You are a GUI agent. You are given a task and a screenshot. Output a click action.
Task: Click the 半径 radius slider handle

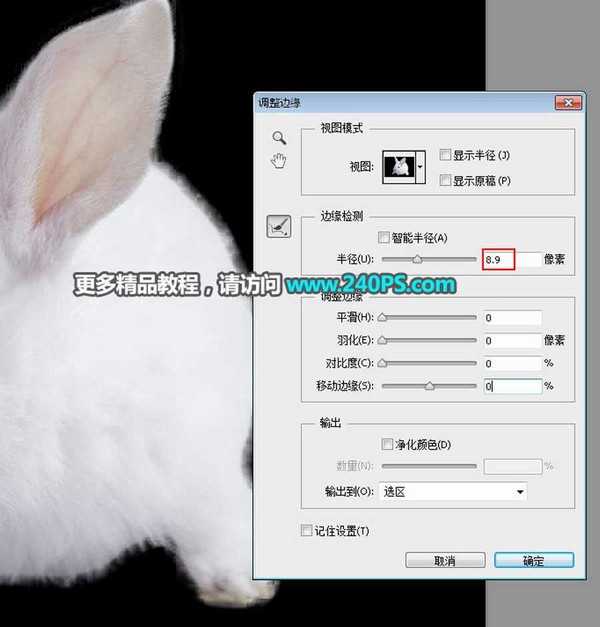coord(417,259)
